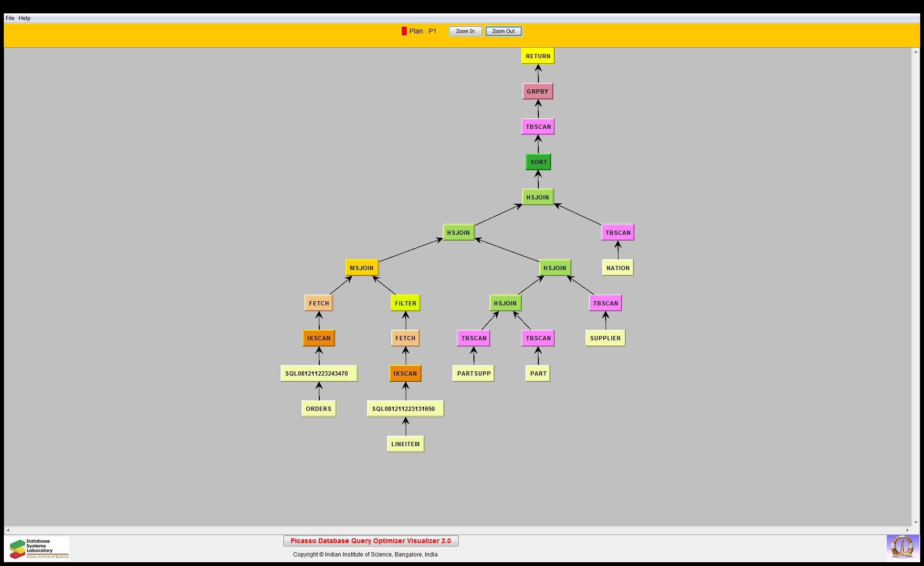Click the green SORT node
This screenshot has width=924, height=566.
pos(538,162)
